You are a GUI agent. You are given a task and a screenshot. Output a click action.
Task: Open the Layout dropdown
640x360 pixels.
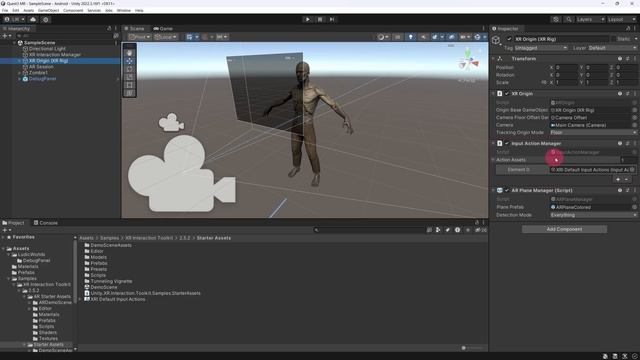coord(621,19)
